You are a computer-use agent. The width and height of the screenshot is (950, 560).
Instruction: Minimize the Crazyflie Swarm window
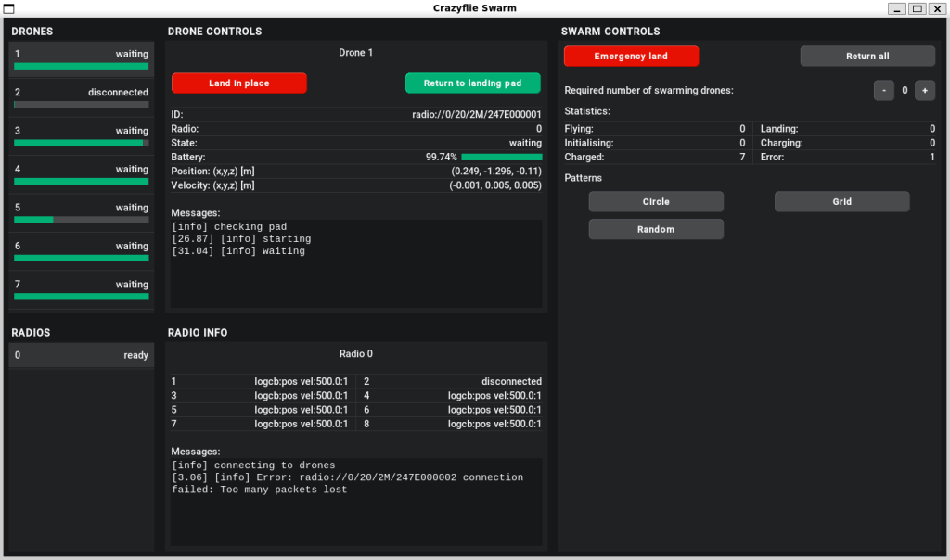pyautogui.click(x=897, y=8)
